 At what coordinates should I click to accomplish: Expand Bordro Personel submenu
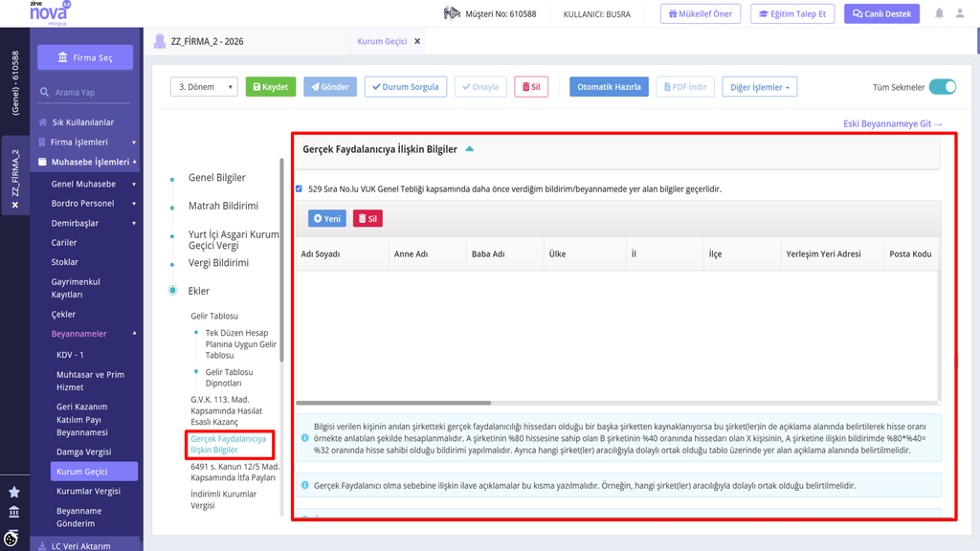(134, 204)
